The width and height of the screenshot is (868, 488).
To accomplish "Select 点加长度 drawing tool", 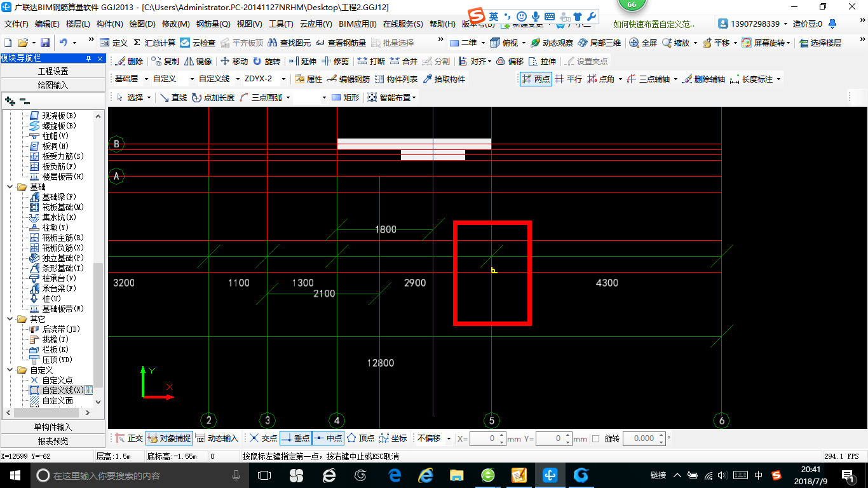I will coord(213,97).
